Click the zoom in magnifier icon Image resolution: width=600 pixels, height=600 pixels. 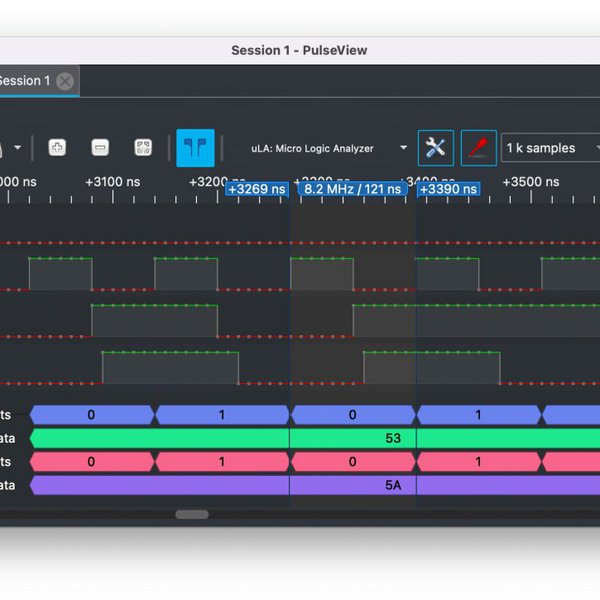coord(57,148)
